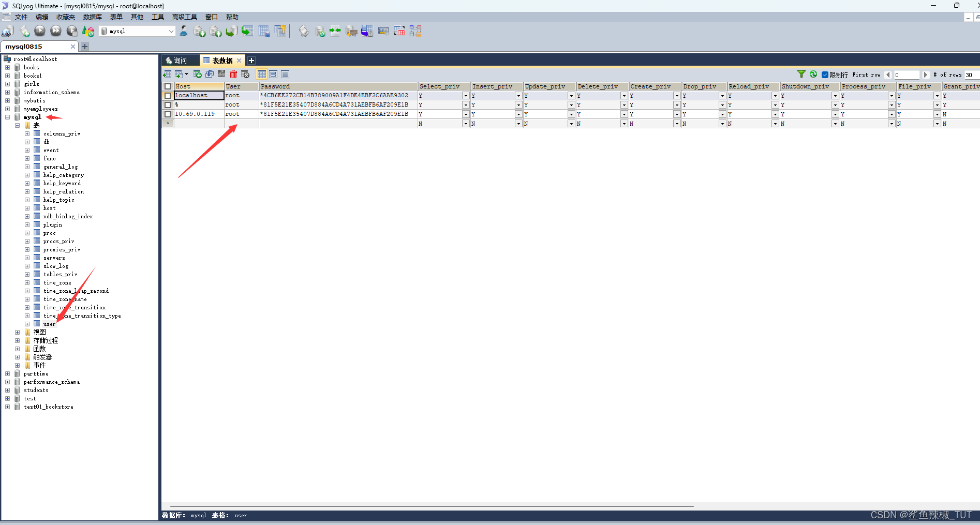Open the user manager icon
Image resolution: width=980 pixels, height=525 pixels.
click(x=184, y=31)
